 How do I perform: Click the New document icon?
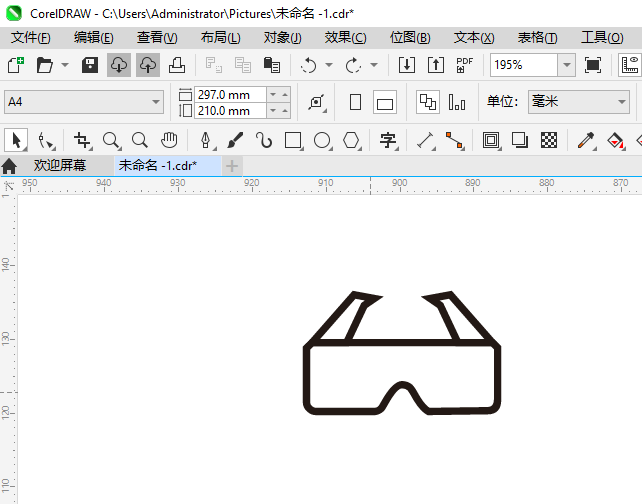point(16,65)
